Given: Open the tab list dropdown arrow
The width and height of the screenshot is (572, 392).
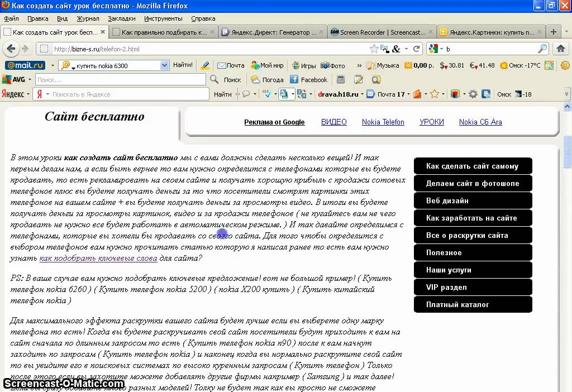Looking at the screenshot, I should (x=566, y=32).
